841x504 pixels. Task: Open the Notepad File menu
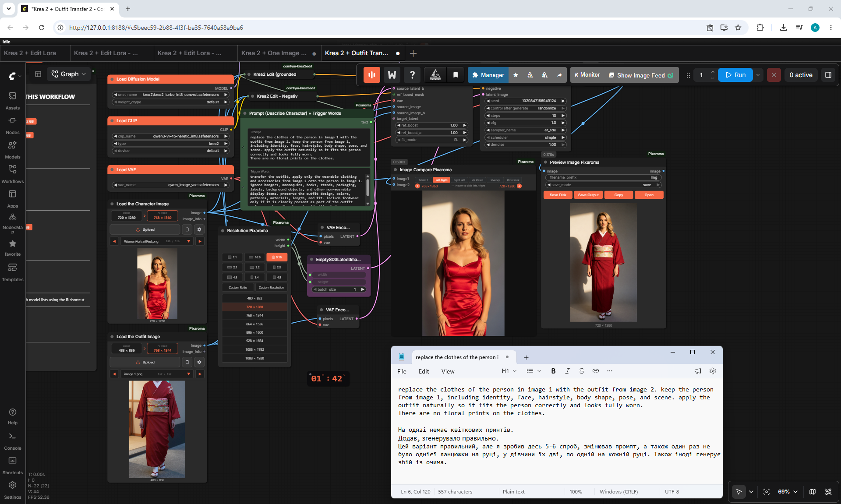point(402,371)
